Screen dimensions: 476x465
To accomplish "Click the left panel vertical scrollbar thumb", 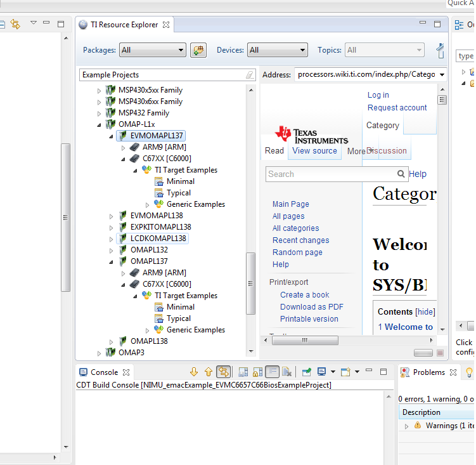I will click(x=65, y=218).
